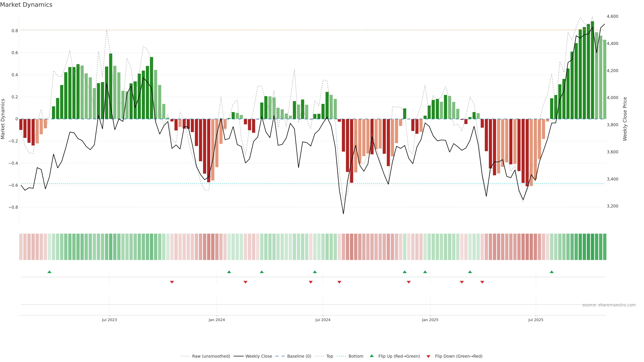Click the tallest dark green bar near the right edge
Viewport: 644px width, 362px height.
coord(593,70)
